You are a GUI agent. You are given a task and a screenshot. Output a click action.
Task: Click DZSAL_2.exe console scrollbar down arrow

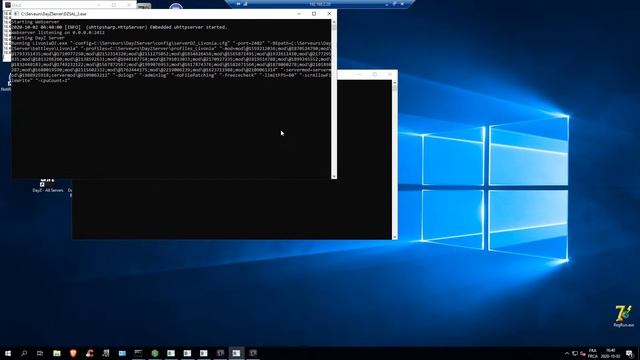pos(334,176)
